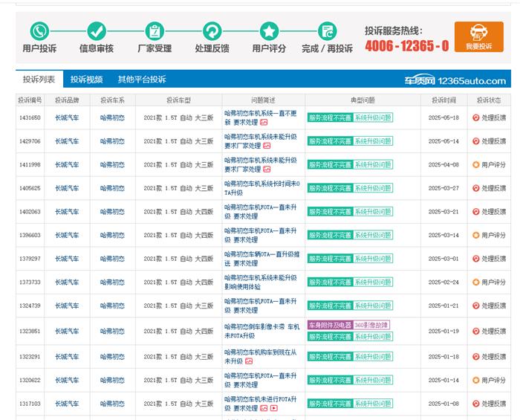Switch to the 投诉视频 tab
This screenshot has width=520, height=420.
(x=86, y=80)
